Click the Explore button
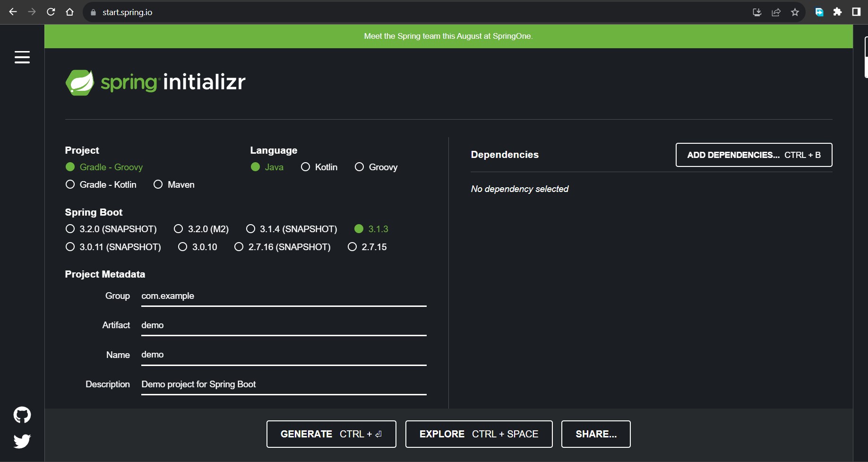The width and height of the screenshot is (868, 462). click(x=479, y=434)
